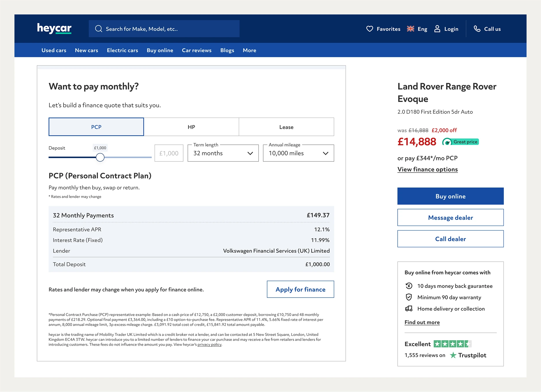Click the £149.37 monthly payment value

(318, 215)
